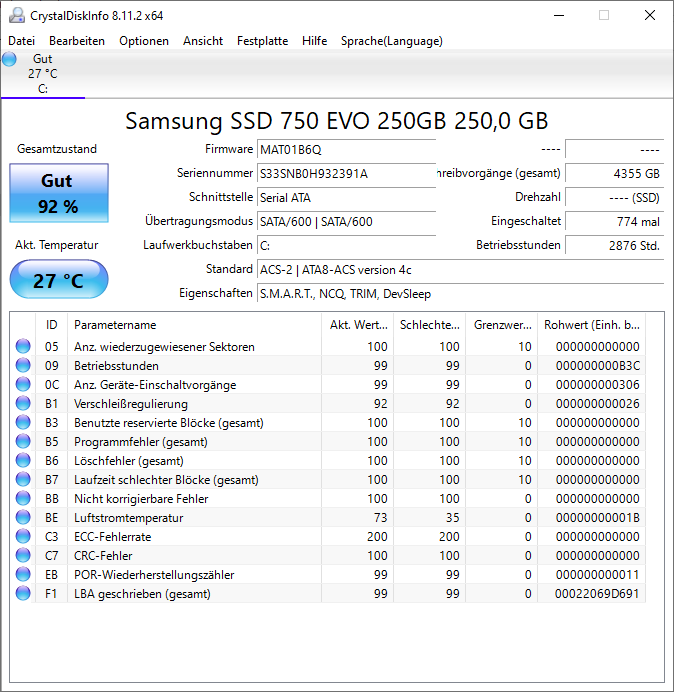674x692 pixels.
Task: Click status orb for Anz. wiederzugewiesener Sektoren row
Action: pos(23,346)
